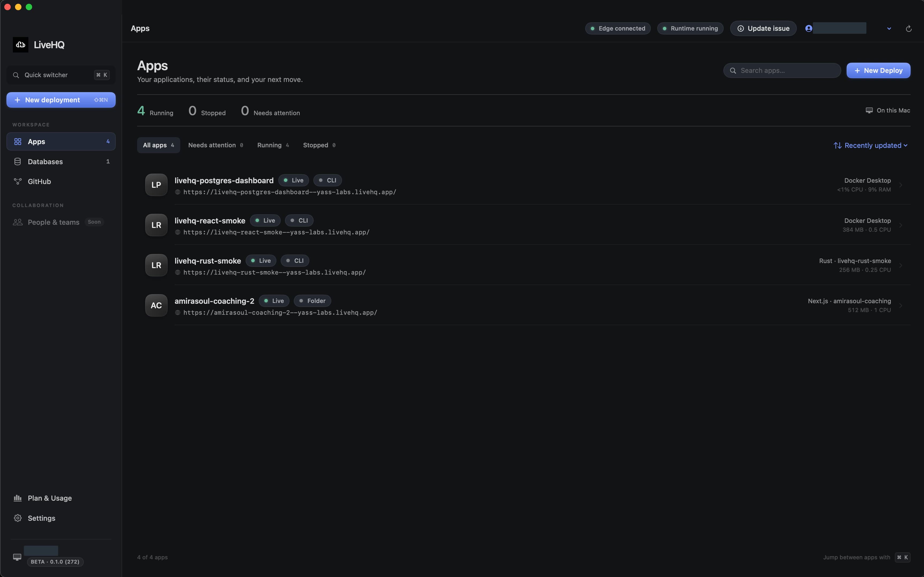
Task: Expand livehq-rust-smoke row chevron
Action: coord(901,265)
